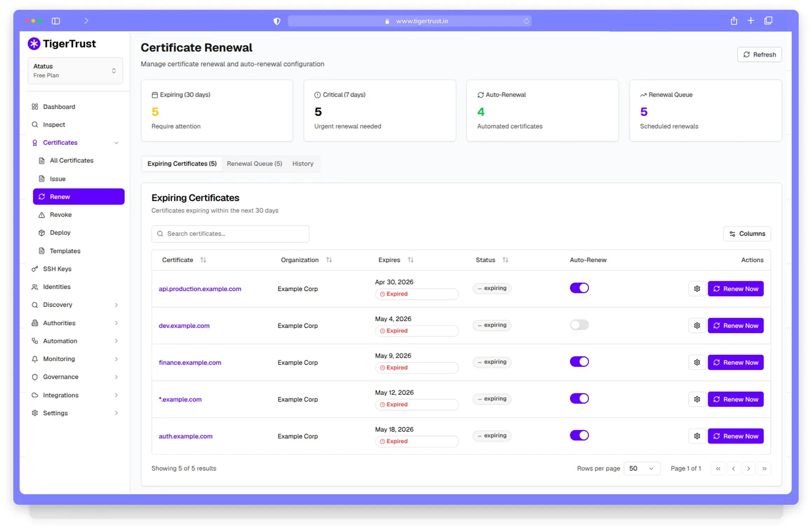
Task: Open api.production.example.com certificate link
Action: click(x=200, y=288)
